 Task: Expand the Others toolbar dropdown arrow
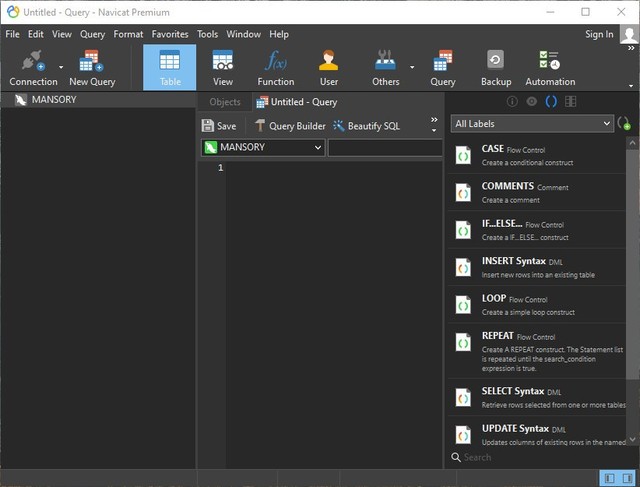coord(412,68)
